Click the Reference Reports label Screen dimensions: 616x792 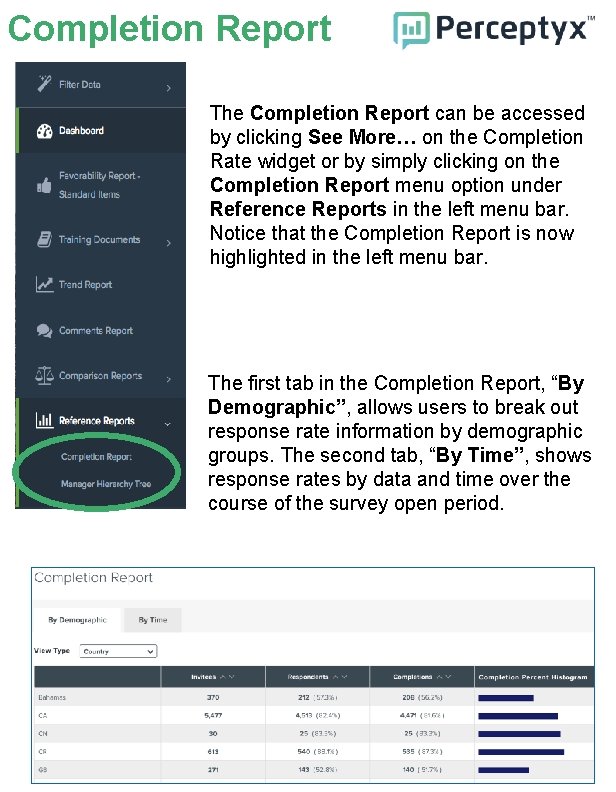(x=97, y=421)
